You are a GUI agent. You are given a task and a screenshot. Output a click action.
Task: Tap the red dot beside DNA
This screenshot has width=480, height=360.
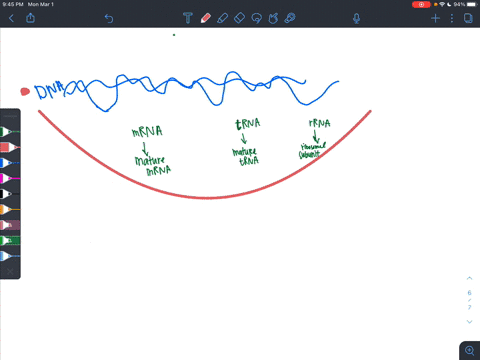25,92
